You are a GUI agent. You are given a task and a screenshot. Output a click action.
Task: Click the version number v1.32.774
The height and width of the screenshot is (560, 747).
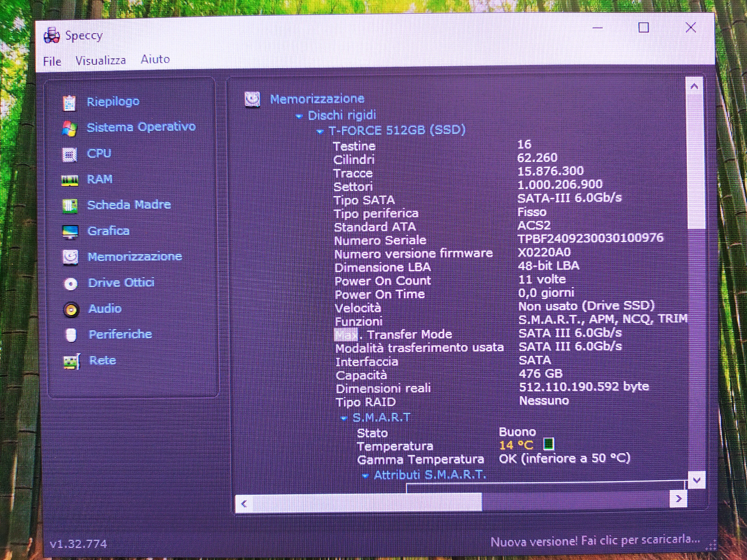click(78, 544)
